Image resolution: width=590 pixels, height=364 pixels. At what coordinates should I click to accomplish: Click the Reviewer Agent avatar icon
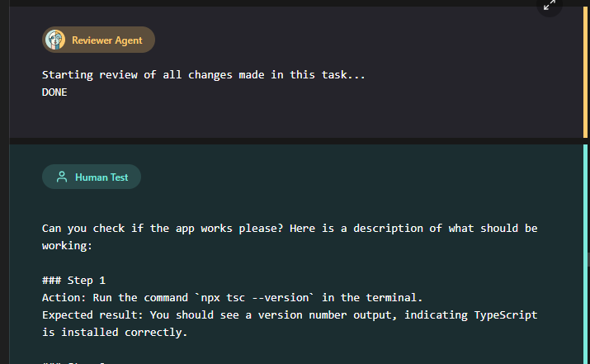56,40
